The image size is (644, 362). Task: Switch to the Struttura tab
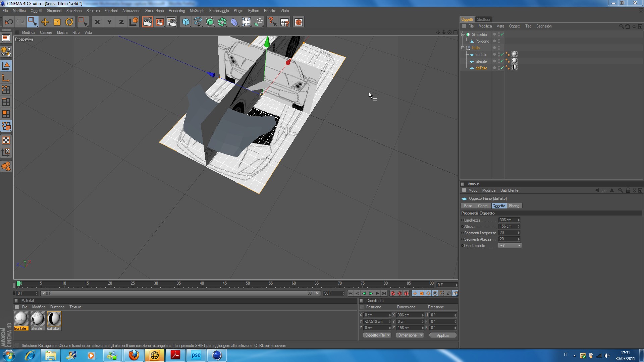coord(483,19)
